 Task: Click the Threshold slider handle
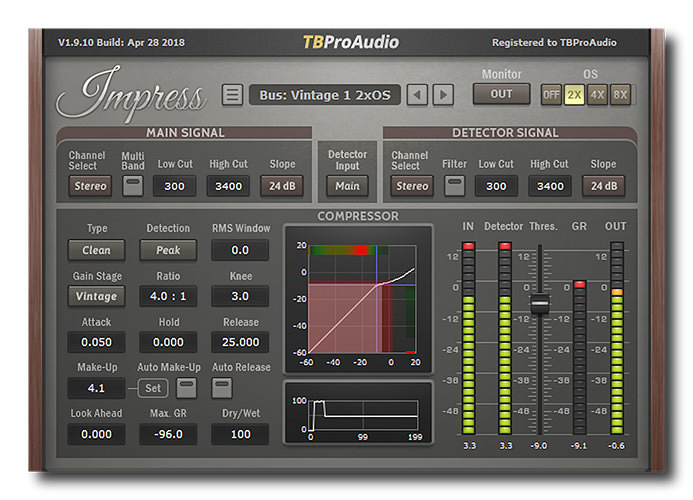click(540, 303)
